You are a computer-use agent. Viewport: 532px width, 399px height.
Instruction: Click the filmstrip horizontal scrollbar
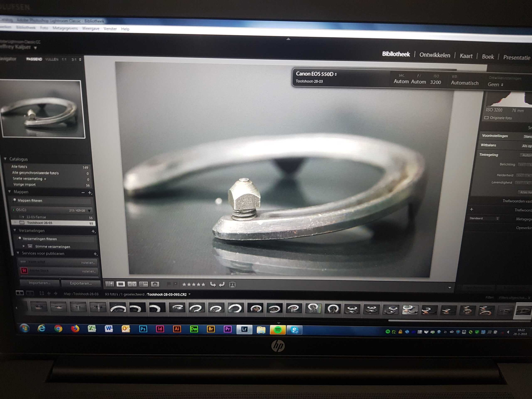[459, 321]
